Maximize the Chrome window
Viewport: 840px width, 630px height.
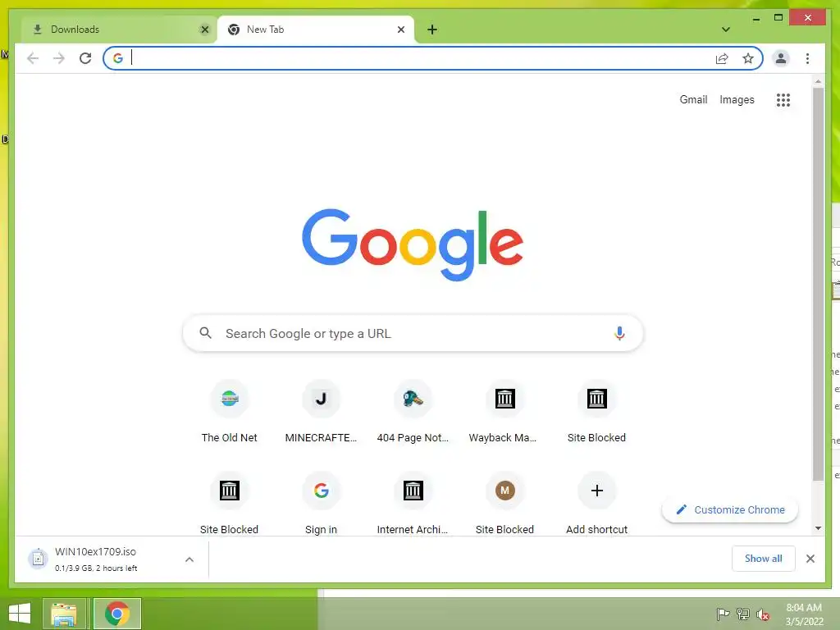pyautogui.click(x=778, y=18)
